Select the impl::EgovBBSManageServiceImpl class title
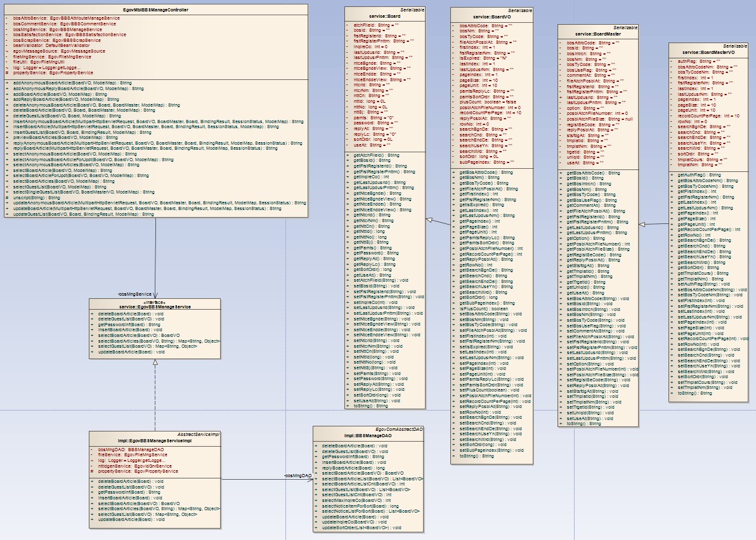 point(155,439)
